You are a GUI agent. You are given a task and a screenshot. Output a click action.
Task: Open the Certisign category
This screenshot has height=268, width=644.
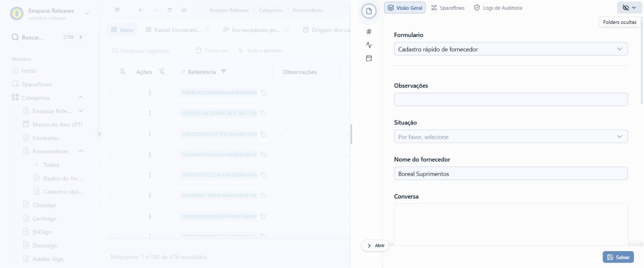pyautogui.click(x=39, y=219)
